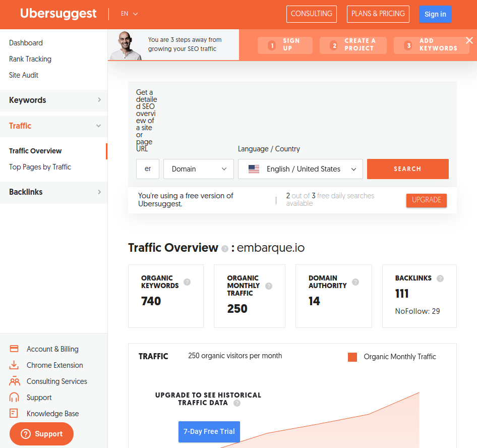This screenshot has width=477, height=448.
Task: Click the Chrome Extension download icon
Action: point(14,365)
